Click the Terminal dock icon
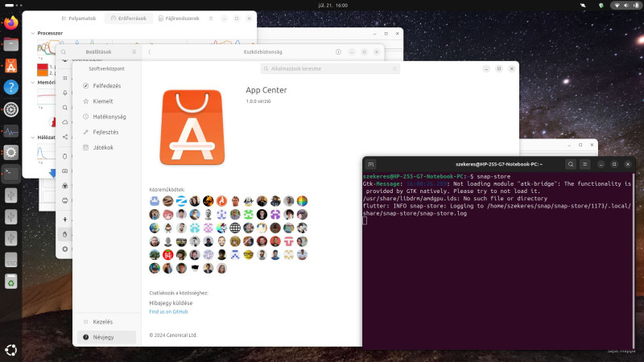Screen dimensions: 644x362 [11, 174]
